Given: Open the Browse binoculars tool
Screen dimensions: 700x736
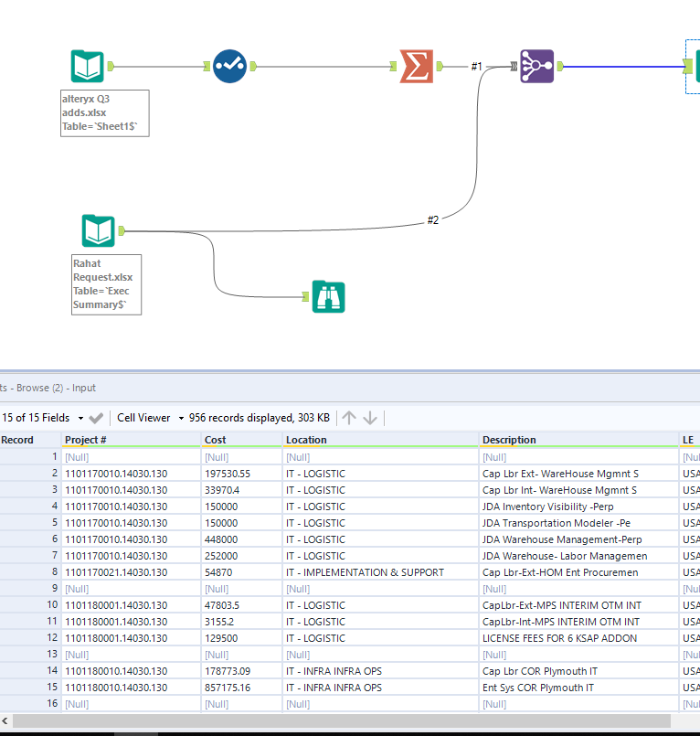Looking at the screenshot, I should tap(328, 296).
